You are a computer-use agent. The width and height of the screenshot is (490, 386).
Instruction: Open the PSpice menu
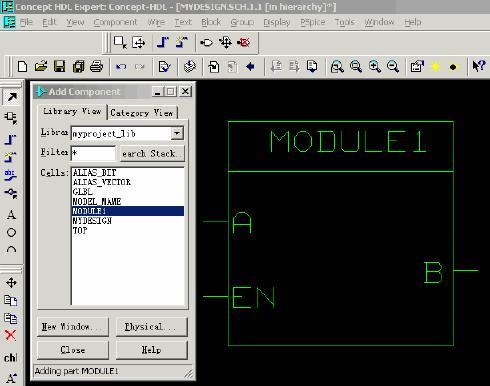tap(312, 22)
